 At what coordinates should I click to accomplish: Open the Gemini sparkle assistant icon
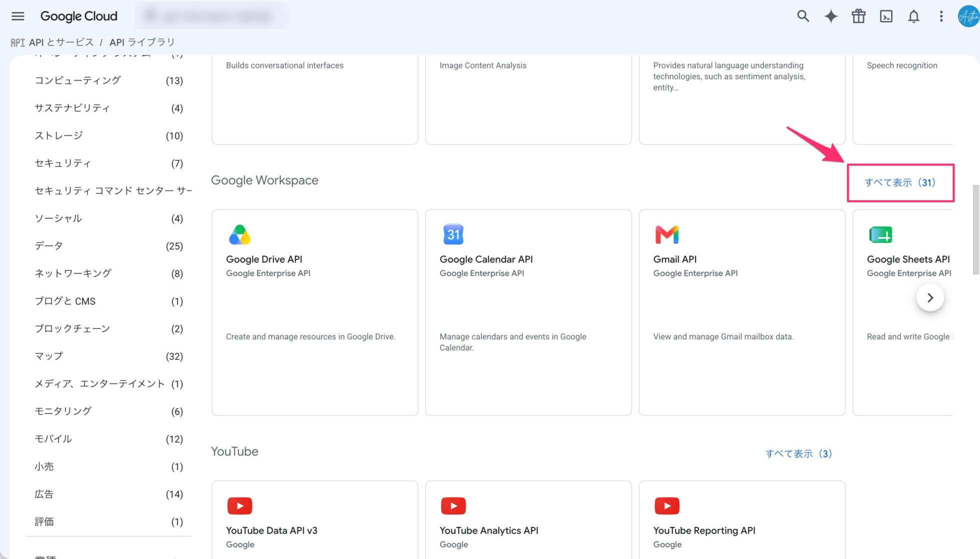tap(831, 16)
